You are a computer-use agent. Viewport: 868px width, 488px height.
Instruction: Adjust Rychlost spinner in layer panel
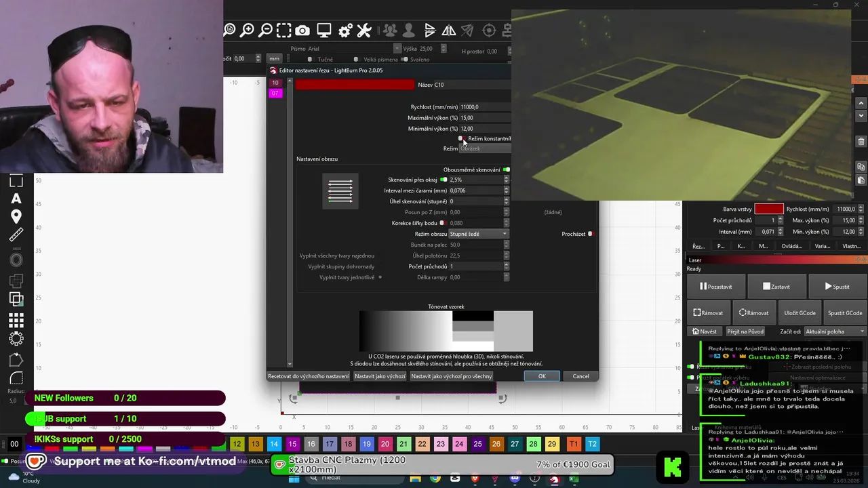[861, 209]
